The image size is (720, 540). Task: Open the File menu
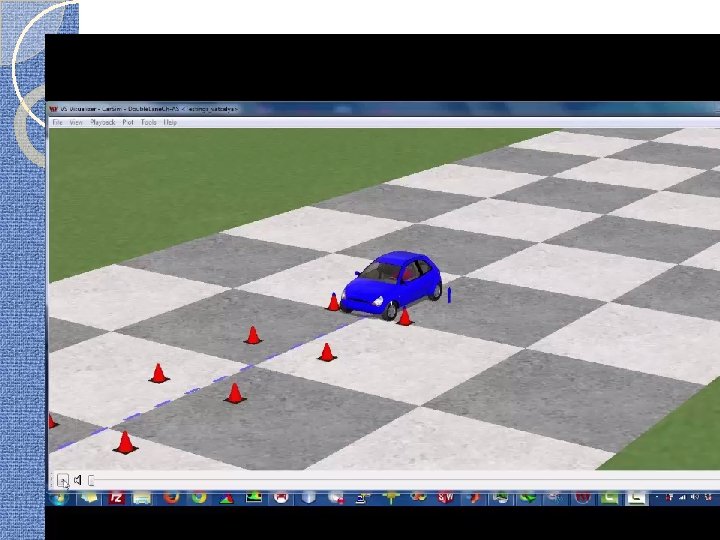(x=57, y=122)
